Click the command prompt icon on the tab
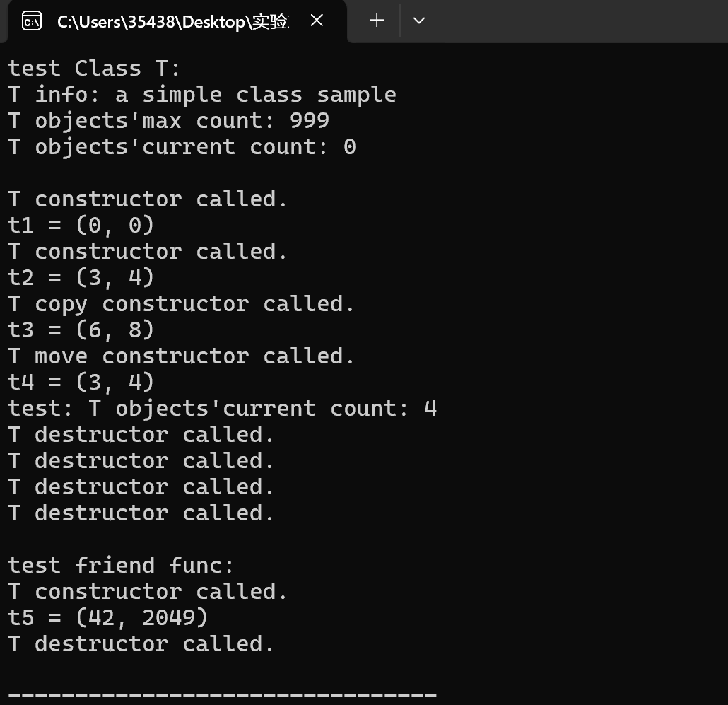Viewport: 728px width, 705px height. pyautogui.click(x=32, y=21)
